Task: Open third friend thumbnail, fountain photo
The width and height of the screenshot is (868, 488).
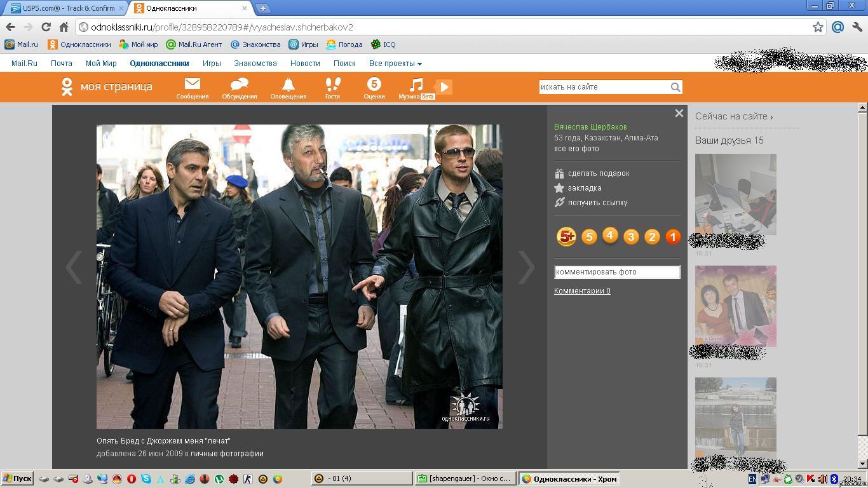Action: 735,417
